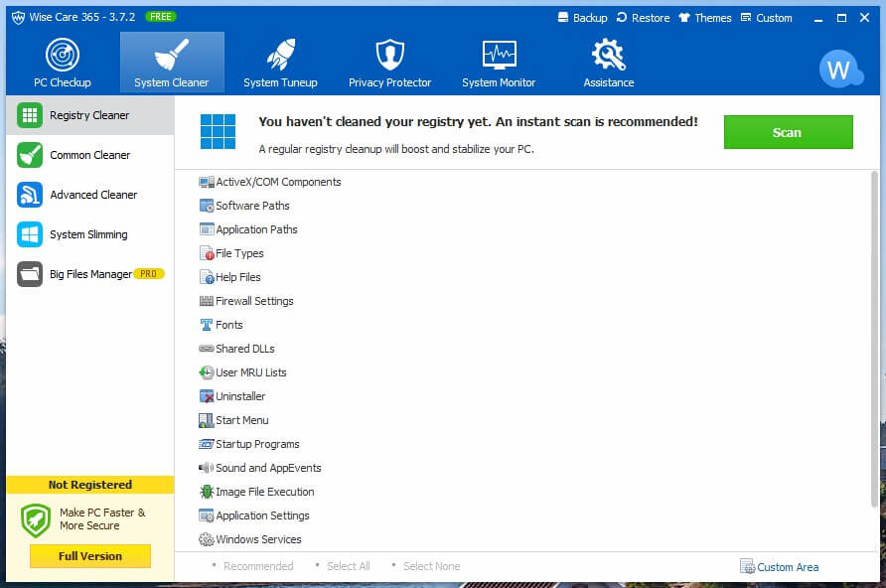Open the PC Checkup section
The width and height of the screenshot is (886, 588).
(x=63, y=63)
